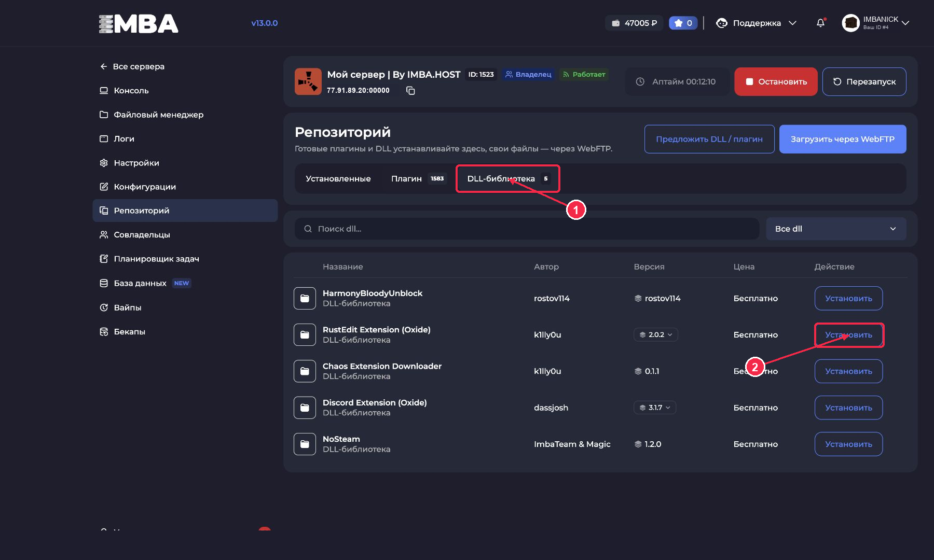Open Логи in the sidebar
Image resolution: width=934 pixels, height=560 pixels.
click(185, 138)
